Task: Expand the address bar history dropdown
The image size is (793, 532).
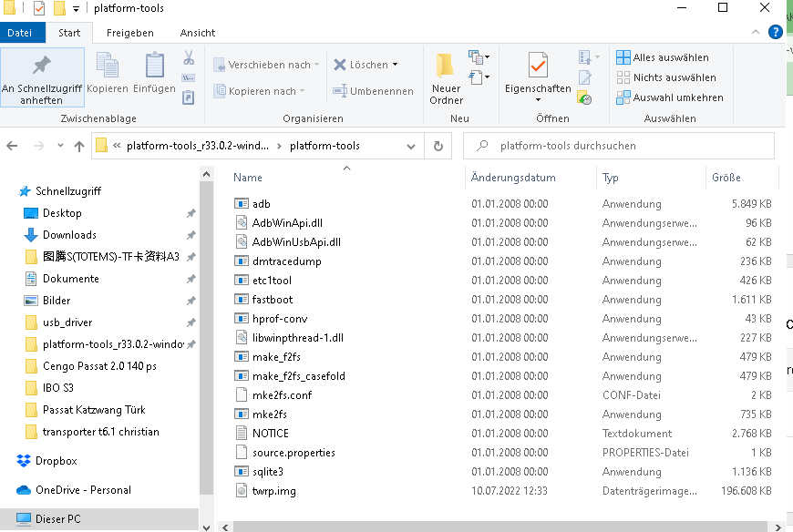Action: pos(411,147)
